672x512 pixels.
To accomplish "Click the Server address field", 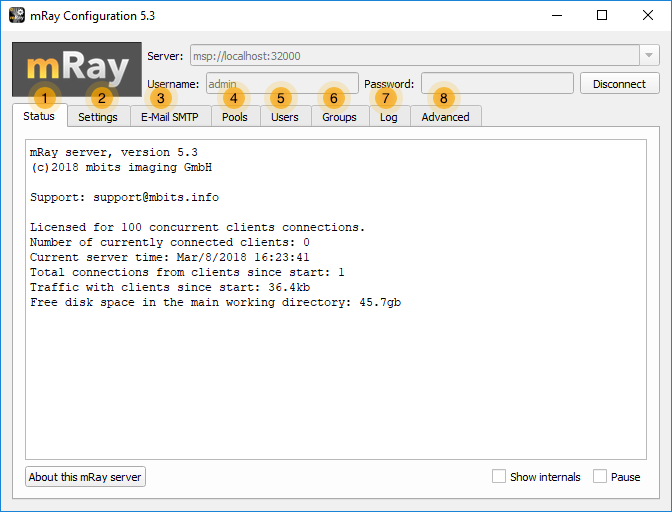I will click(x=415, y=55).
